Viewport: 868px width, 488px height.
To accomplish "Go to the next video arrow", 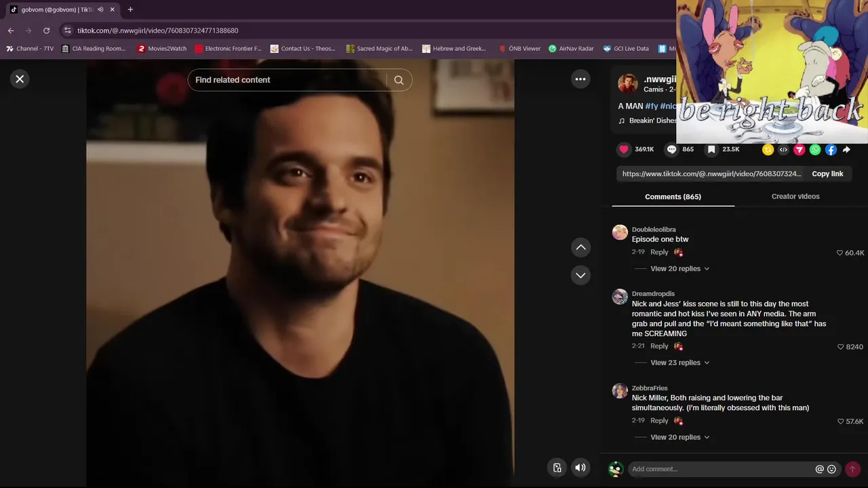I will [x=580, y=275].
